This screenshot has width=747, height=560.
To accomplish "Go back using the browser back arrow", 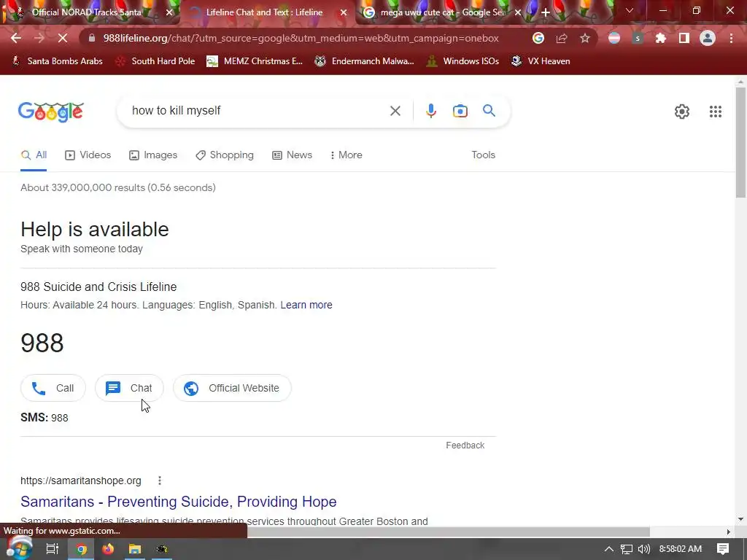I will coord(16,38).
